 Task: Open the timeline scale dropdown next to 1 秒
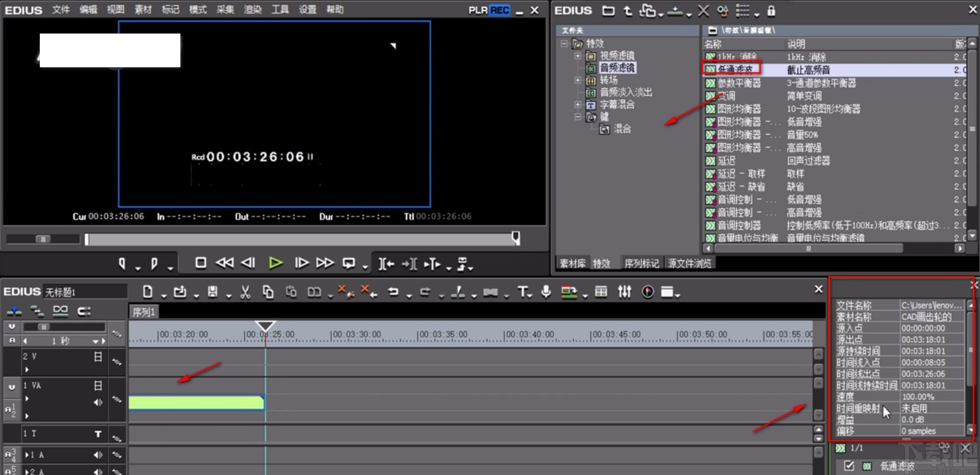click(96, 341)
